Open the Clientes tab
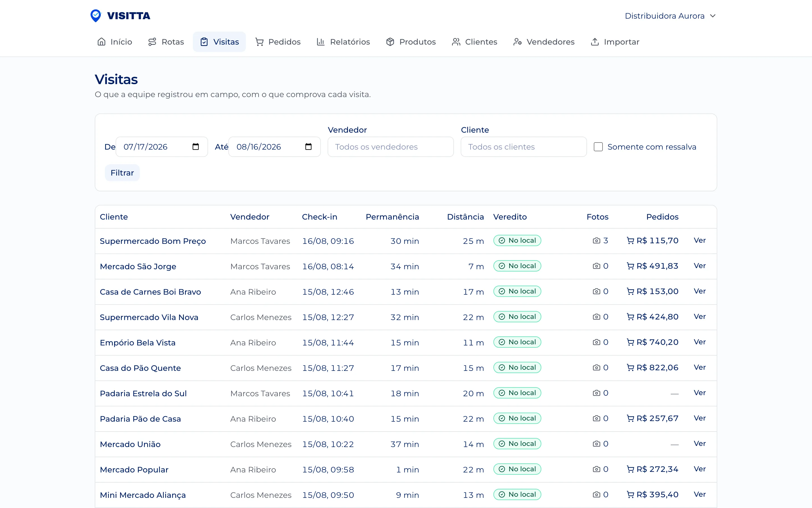 tap(475, 42)
